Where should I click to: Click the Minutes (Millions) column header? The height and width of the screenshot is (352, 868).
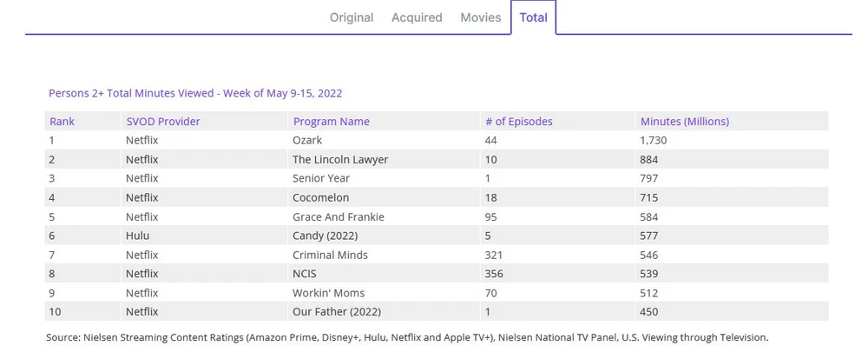click(684, 122)
